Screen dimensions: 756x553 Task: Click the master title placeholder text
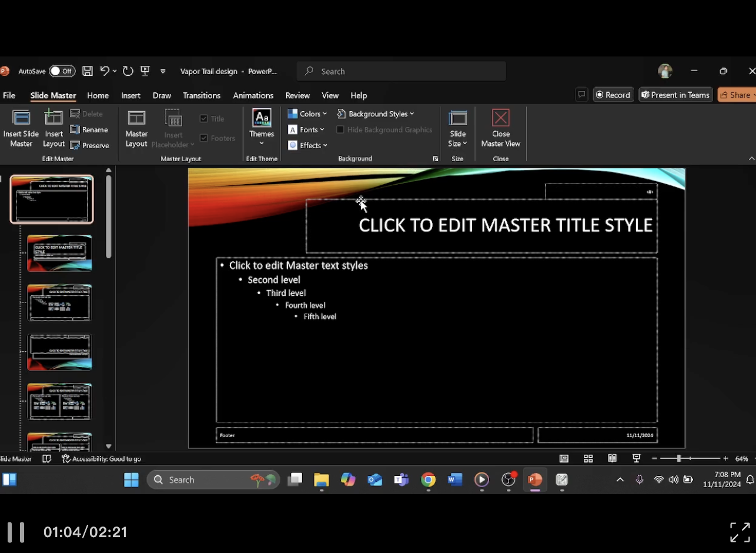pyautogui.click(x=506, y=225)
